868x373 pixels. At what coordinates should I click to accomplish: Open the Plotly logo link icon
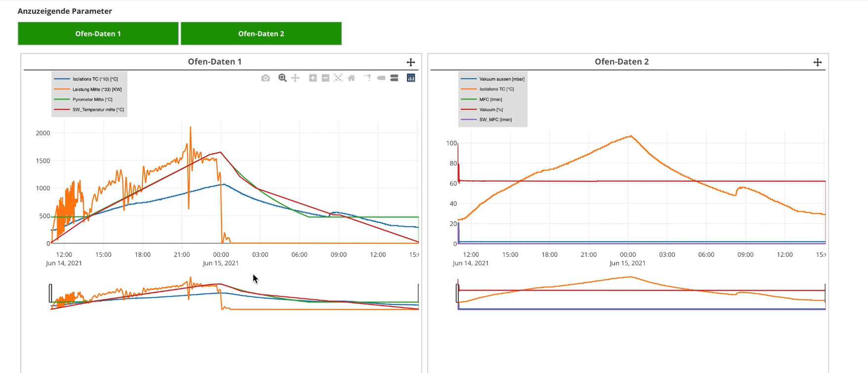(411, 78)
